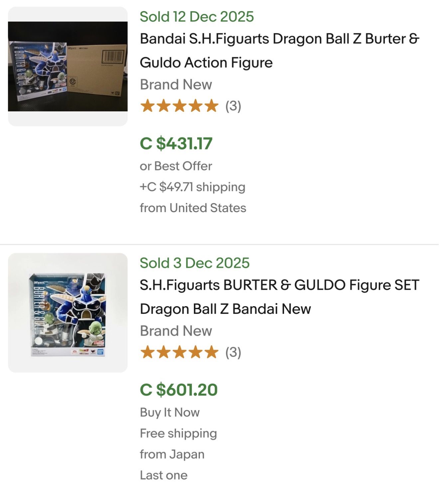Open the Bandai S.H.Figuarts Burter & Guldo Action Figure title
The width and height of the screenshot is (439, 504).
coord(279,51)
